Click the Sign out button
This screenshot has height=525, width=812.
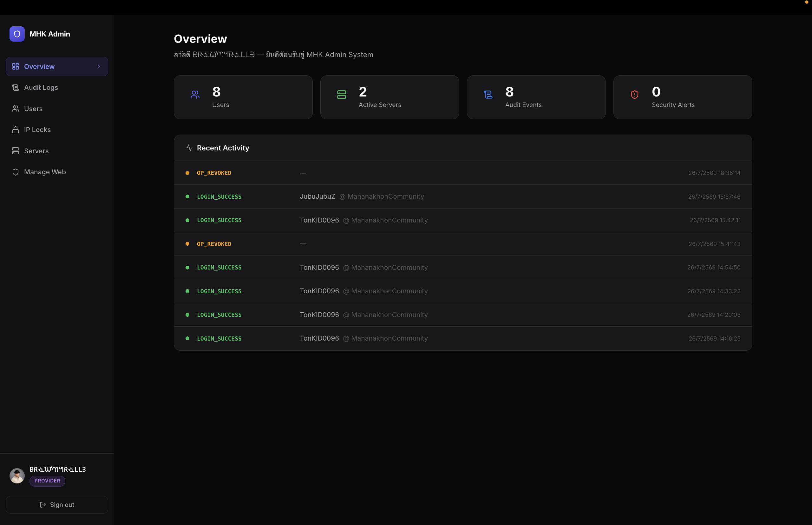(x=57, y=505)
